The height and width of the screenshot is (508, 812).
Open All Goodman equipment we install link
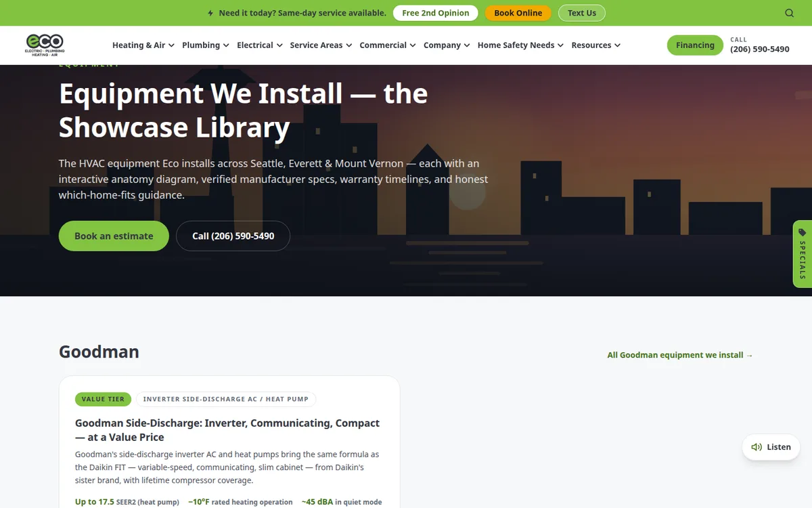680,355
